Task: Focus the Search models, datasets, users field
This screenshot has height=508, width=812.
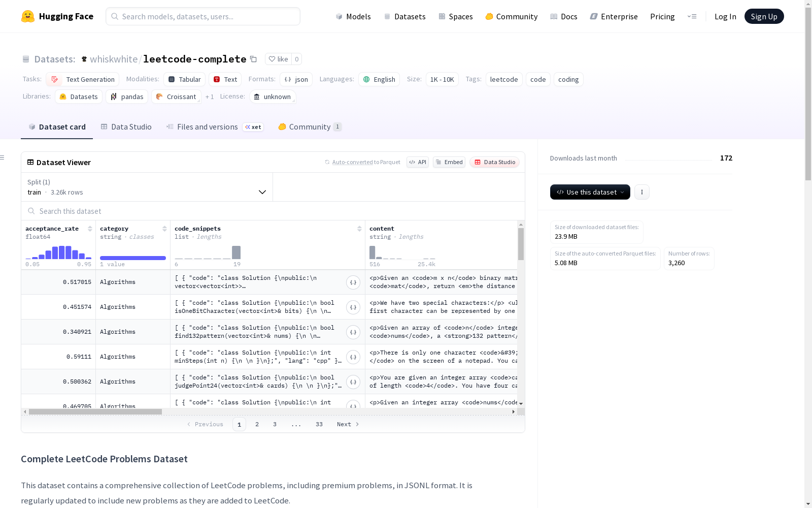Action: click(203, 16)
